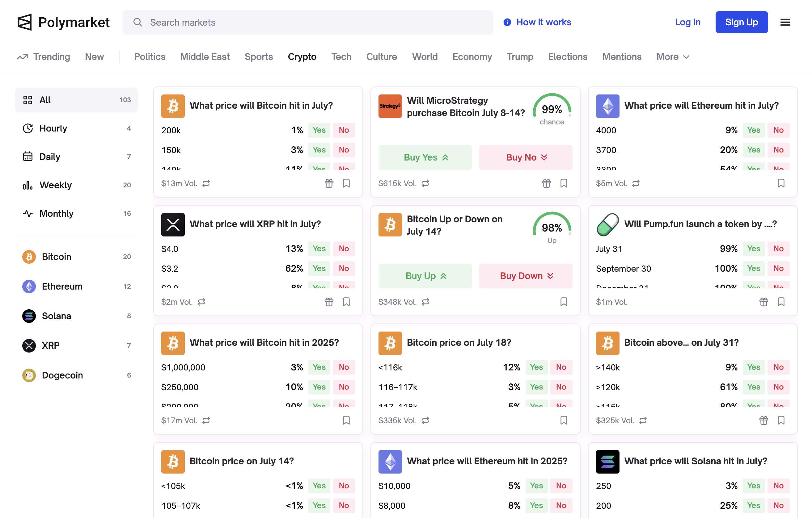812x518 pixels.
Task: Open gift icon on Bitcoin July market
Action: point(329,183)
